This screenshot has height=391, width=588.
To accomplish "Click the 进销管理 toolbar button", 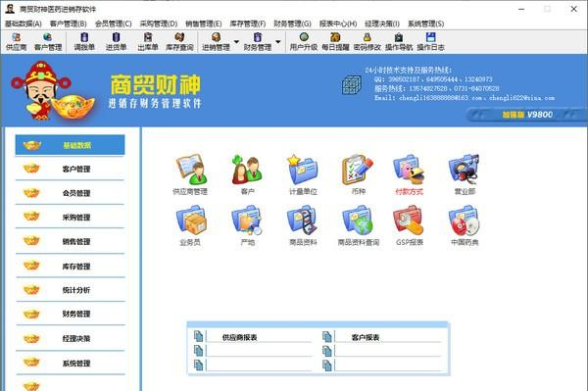I will click(x=216, y=41).
